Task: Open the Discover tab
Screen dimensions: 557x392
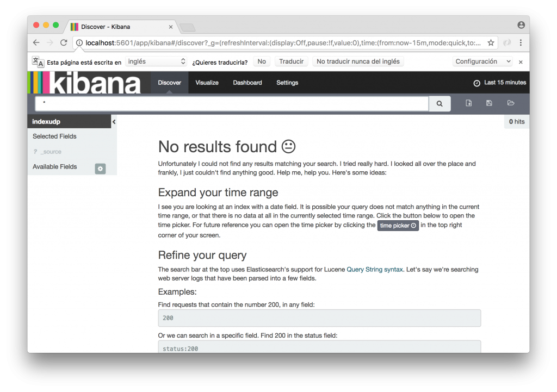Action: pyautogui.click(x=170, y=83)
